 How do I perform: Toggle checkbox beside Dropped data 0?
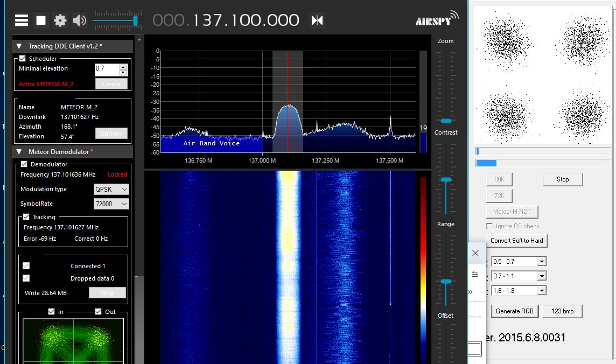point(26,278)
